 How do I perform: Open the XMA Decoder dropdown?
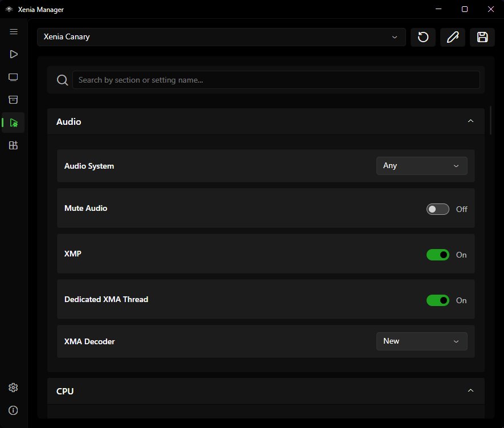coord(422,341)
